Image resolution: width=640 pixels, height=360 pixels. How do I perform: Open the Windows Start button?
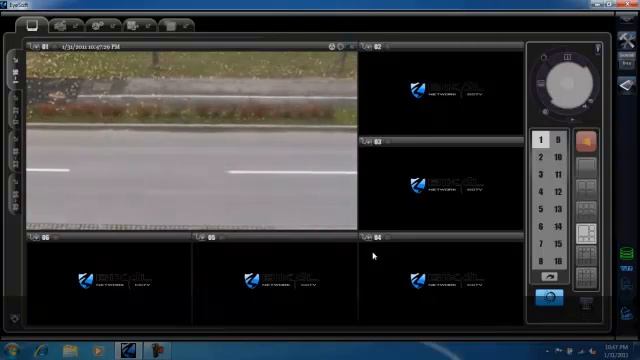(12, 351)
